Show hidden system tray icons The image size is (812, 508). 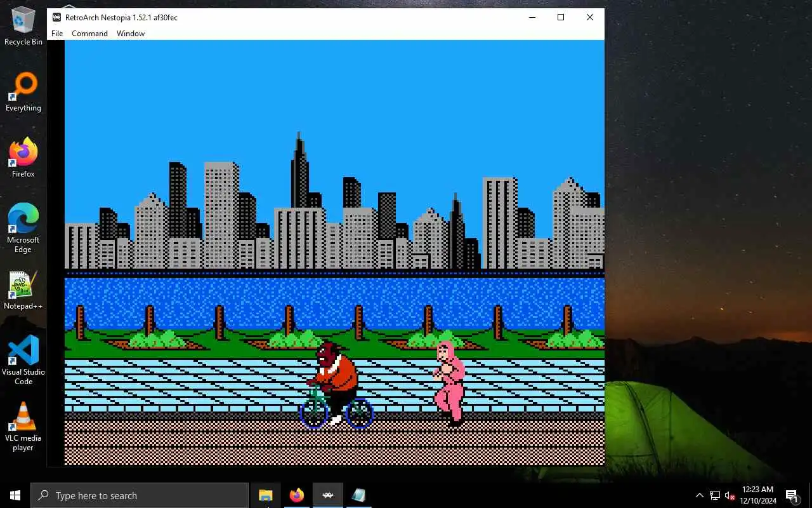pos(700,495)
